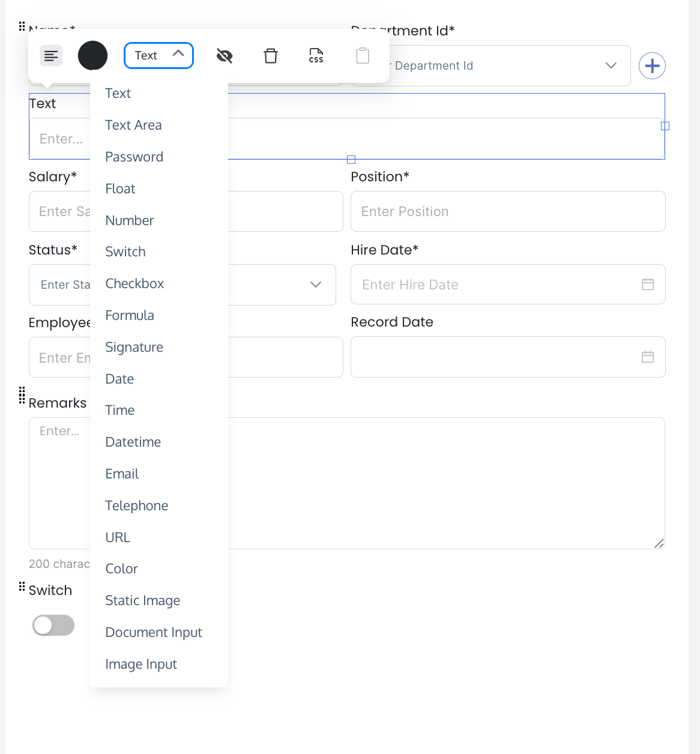Choose Password as the field type

(x=134, y=157)
